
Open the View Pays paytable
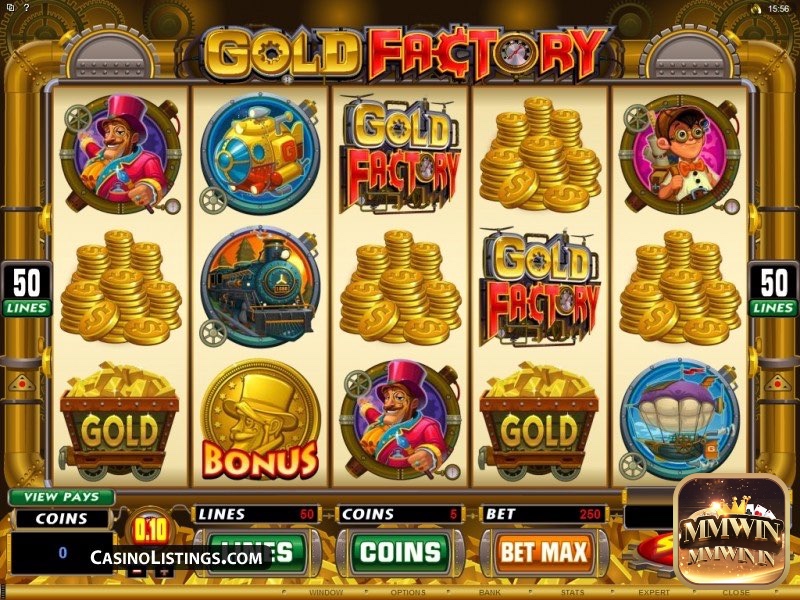tap(62, 497)
